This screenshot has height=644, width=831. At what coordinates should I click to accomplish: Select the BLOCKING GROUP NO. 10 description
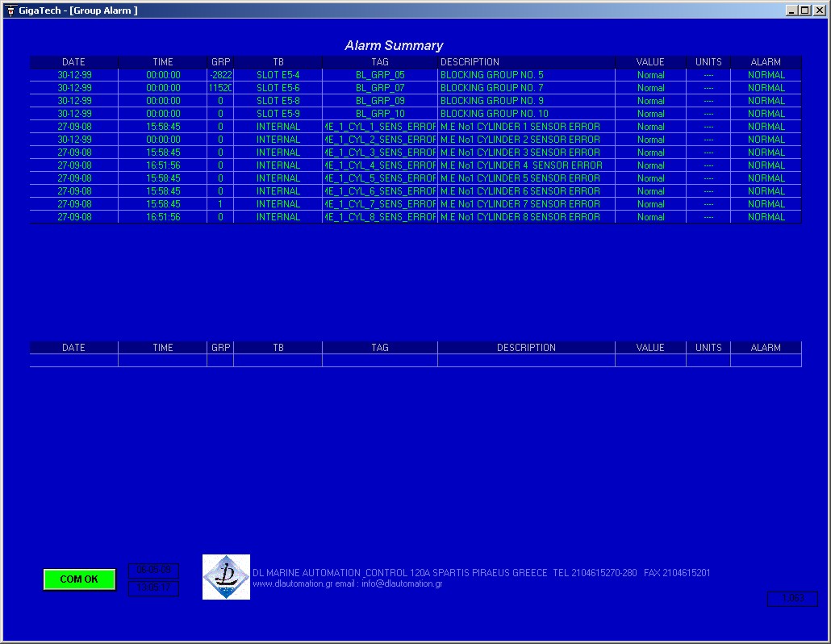(x=494, y=114)
